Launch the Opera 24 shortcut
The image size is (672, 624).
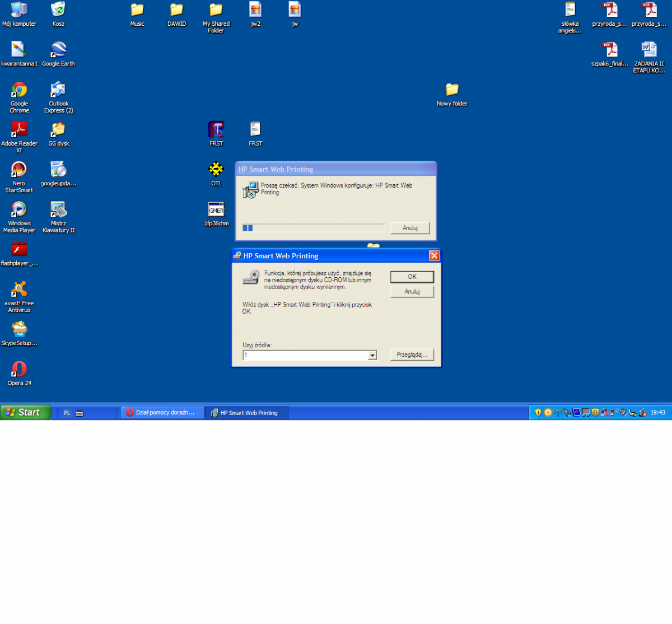pyautogui.click(x=19, y=374)
